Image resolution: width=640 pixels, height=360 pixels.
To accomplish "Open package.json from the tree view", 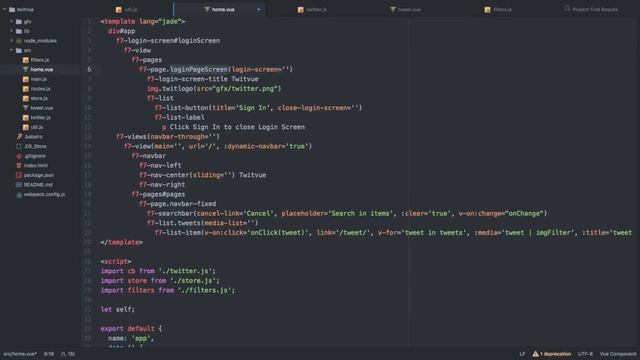I will coord(39,175).
